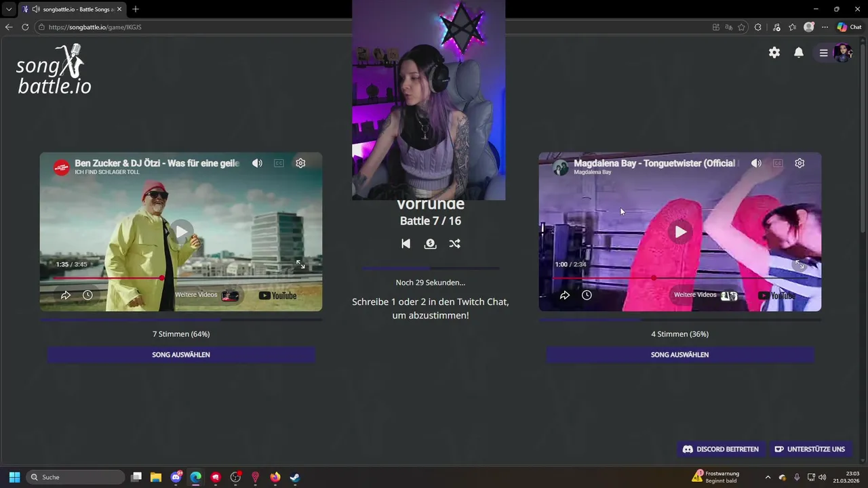This screenshot has width=868, height=488.
Task: Enter fullscreen on Ben Zucker video
Action: [x=300, y=264]
